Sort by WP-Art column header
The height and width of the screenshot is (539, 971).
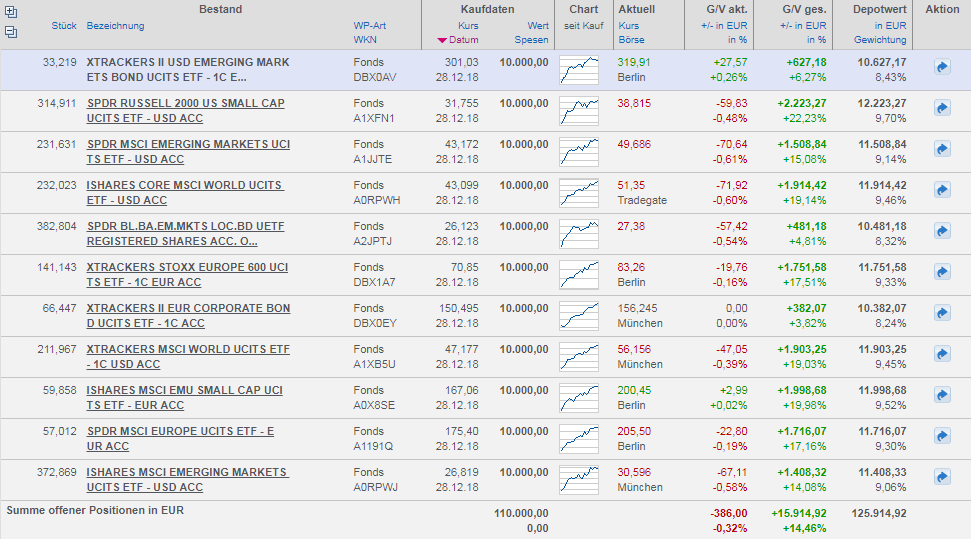[370, 25]
